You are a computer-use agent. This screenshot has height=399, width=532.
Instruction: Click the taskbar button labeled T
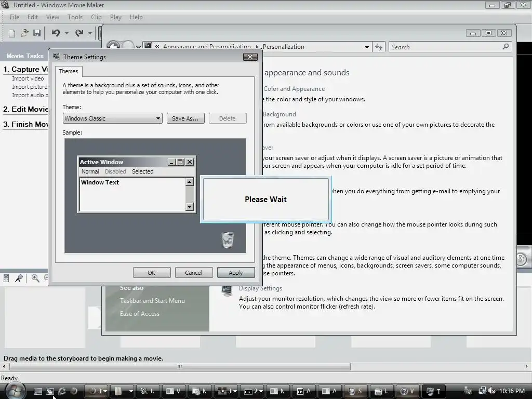pos(434,391)
